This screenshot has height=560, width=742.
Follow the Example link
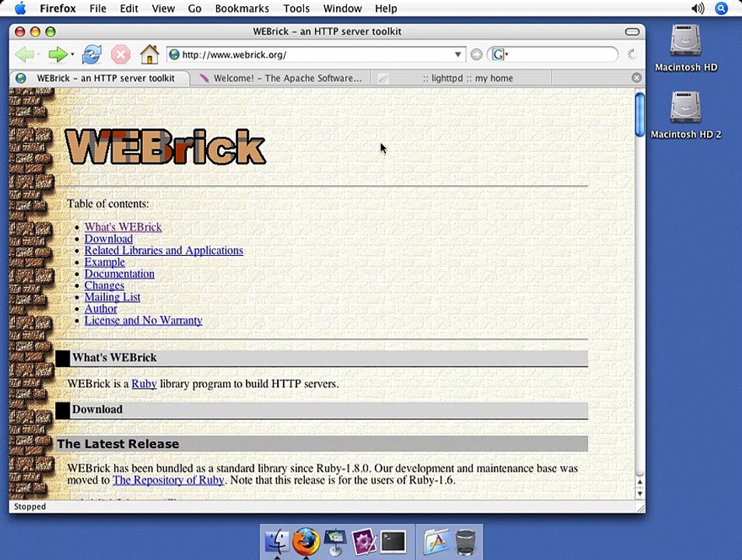pyautogui.click(x=104, y=262)
